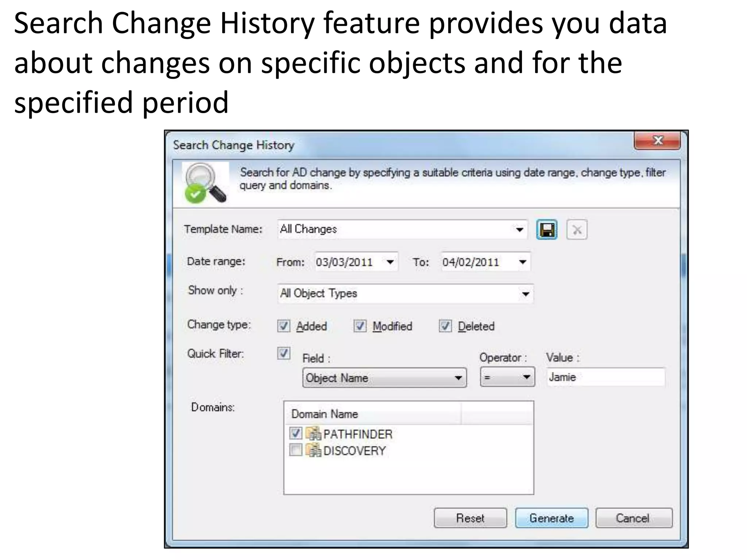
Task: Click the DISCOVERY domain icon
Action: [x=313, y=450]
